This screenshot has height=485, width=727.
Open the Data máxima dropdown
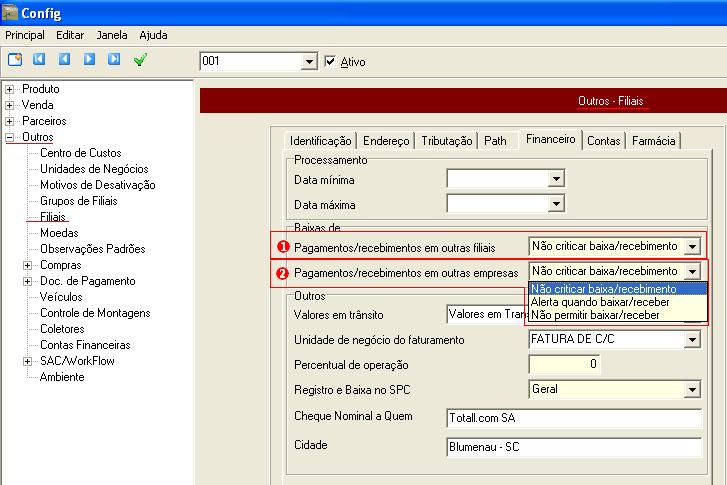click(x=556, y=204)
